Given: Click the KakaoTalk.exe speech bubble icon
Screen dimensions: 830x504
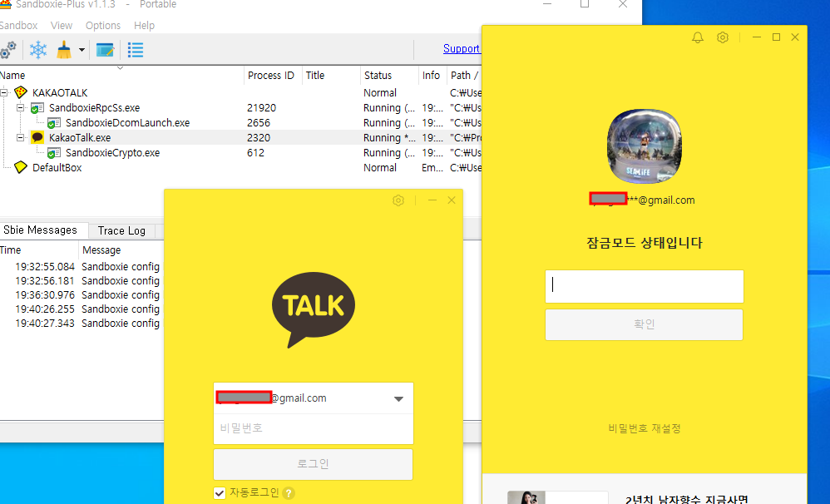Looking at the screenshot, I should [37, 138].
